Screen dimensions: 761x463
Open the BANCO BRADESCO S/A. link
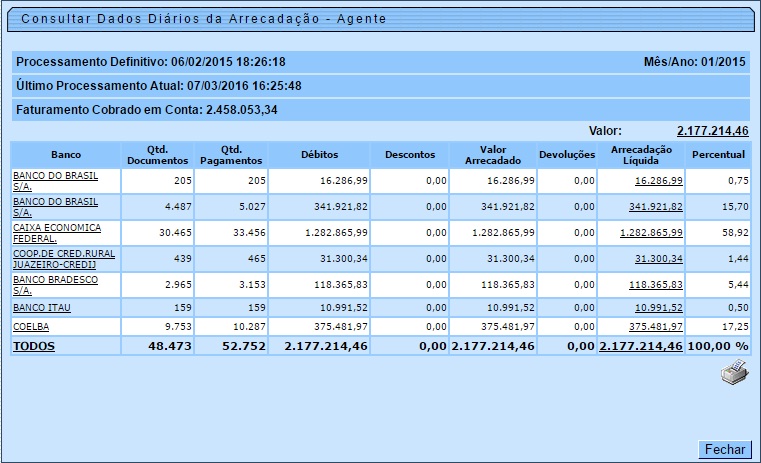(50, 285)
